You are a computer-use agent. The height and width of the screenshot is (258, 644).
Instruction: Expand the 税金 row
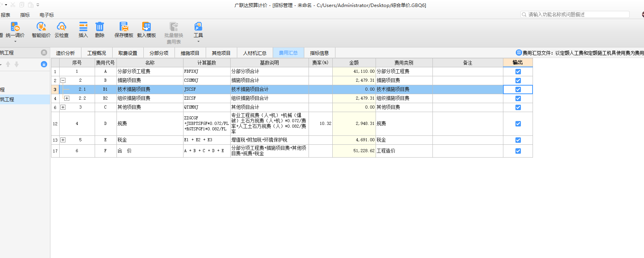(63, 140)
